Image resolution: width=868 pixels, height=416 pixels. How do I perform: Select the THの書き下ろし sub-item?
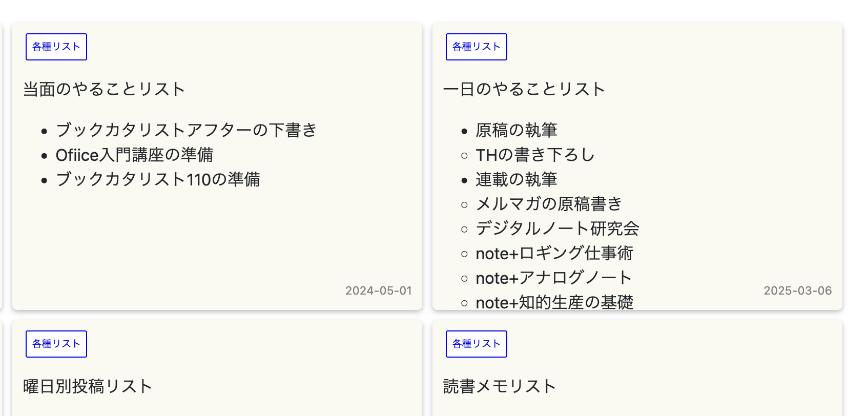535,155
